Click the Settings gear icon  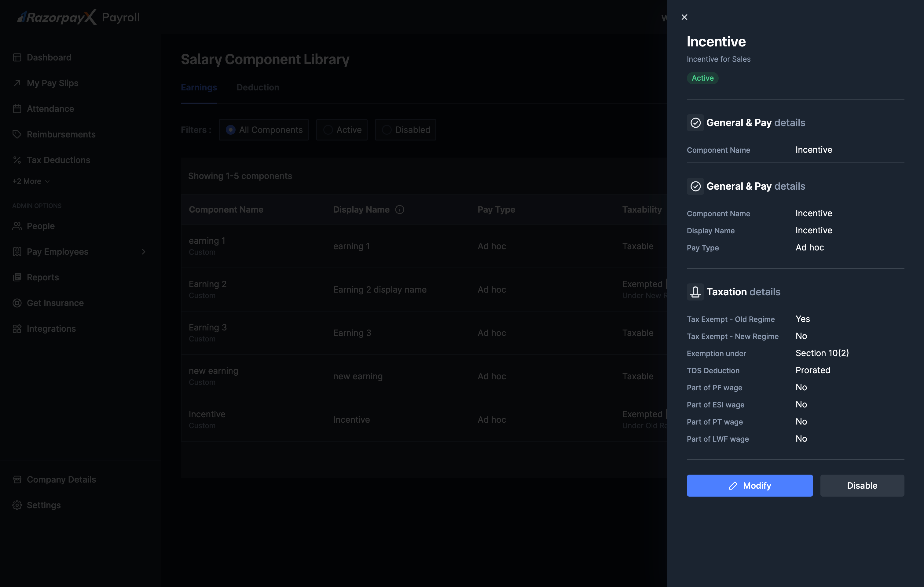pyautogui.click(x=17, y=505)
